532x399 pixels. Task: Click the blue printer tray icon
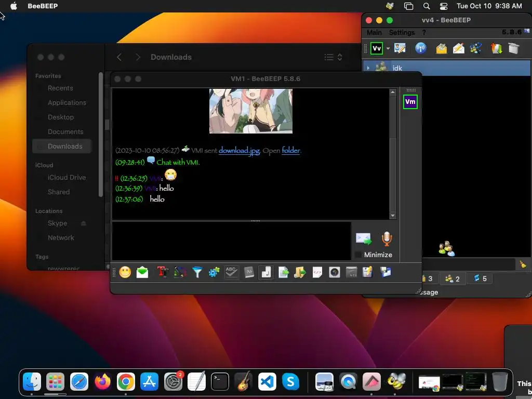pos(385,272)
